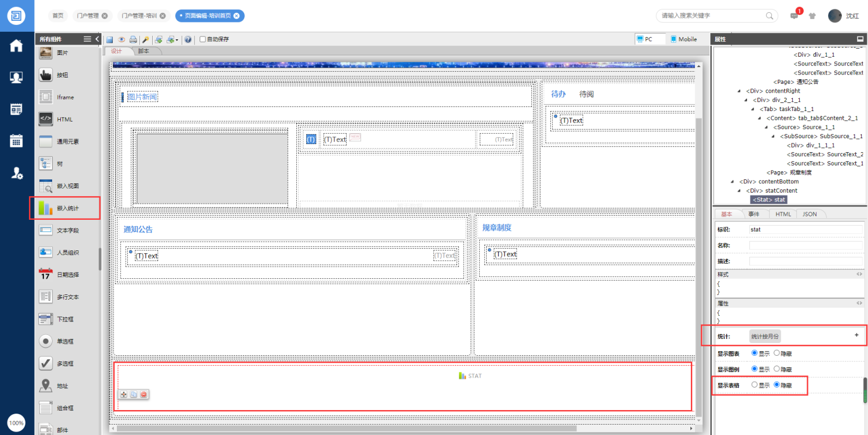Viewport: 868px width, 435px height.
Task: Open the 事件 properties tab
Action: [754, 214]
